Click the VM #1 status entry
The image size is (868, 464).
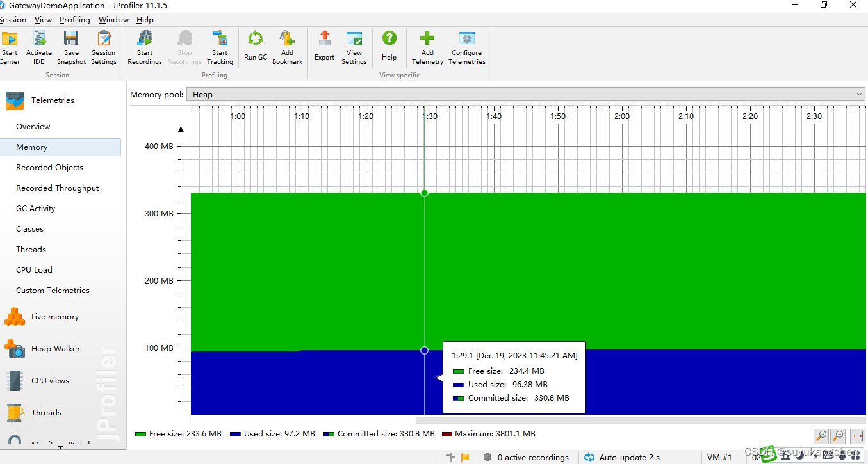(719, 458)
